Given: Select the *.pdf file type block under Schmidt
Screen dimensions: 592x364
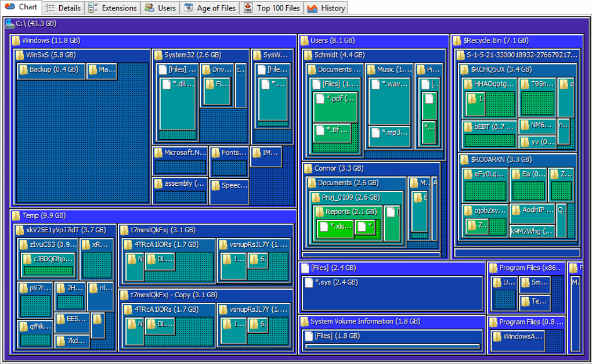Looking at the screenshot, I should point(335,107).
